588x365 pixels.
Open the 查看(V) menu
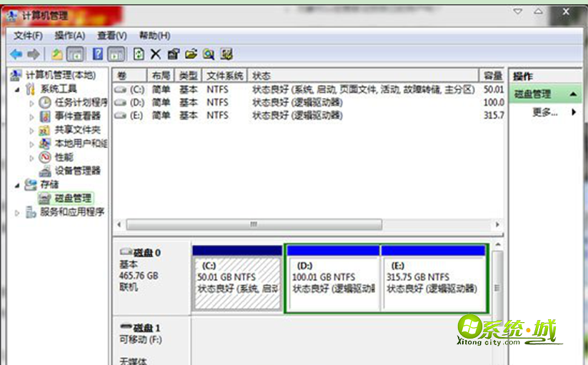(112, 36)
